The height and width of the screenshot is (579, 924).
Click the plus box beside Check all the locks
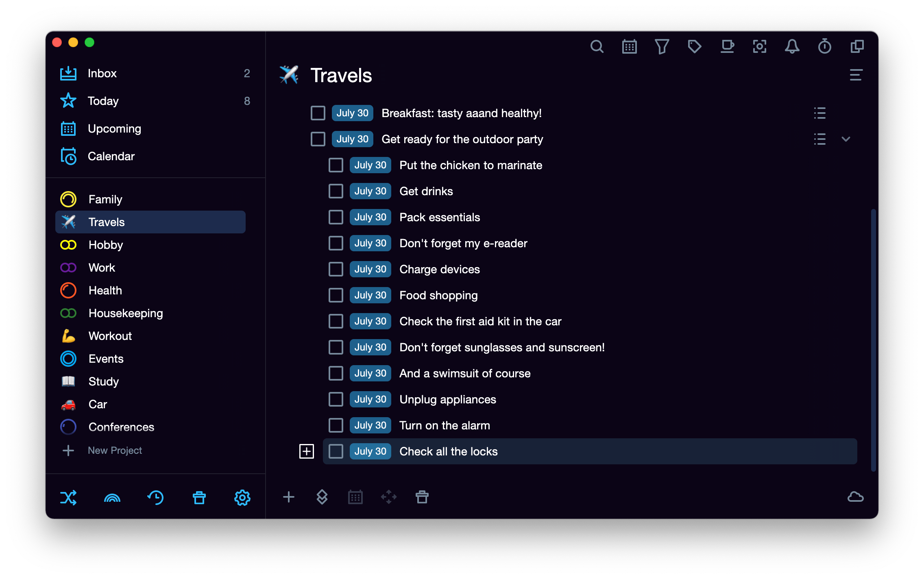click(307, 451)
